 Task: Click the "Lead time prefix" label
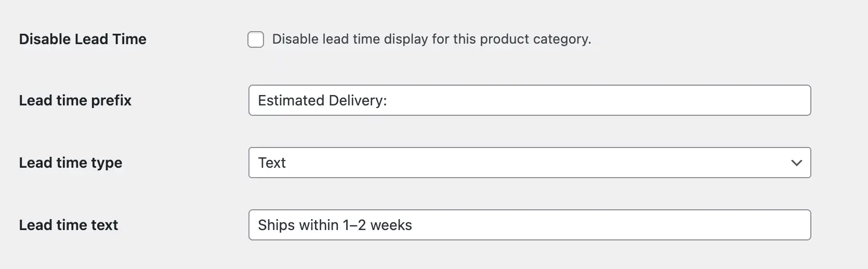tap(75, 101)
